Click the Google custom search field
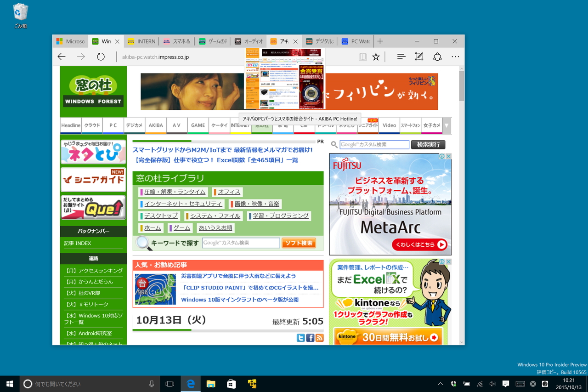Screen dimensions: 588x392 tap(373, 144)
